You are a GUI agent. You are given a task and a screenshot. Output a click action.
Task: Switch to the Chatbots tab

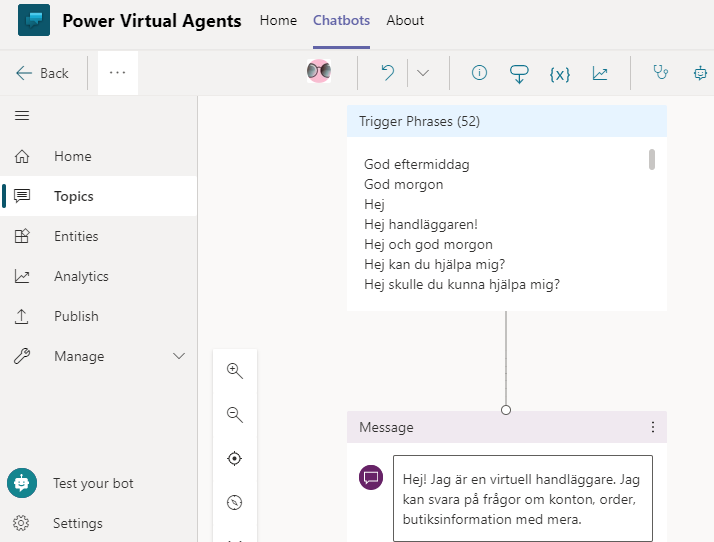click(341, 20)
